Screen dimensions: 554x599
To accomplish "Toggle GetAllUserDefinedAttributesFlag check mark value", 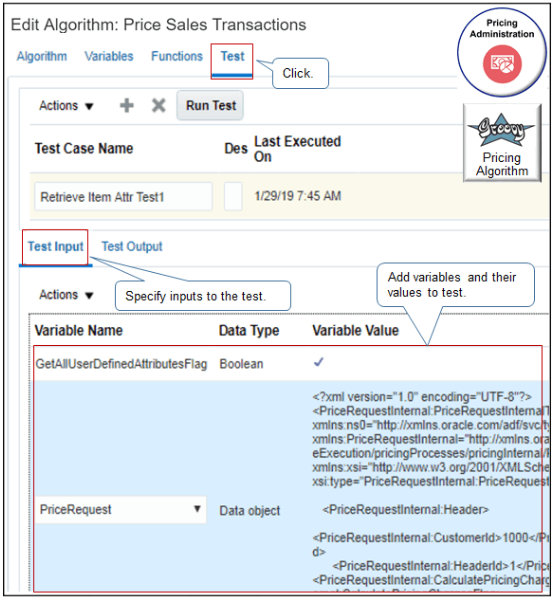I will 319,362.
